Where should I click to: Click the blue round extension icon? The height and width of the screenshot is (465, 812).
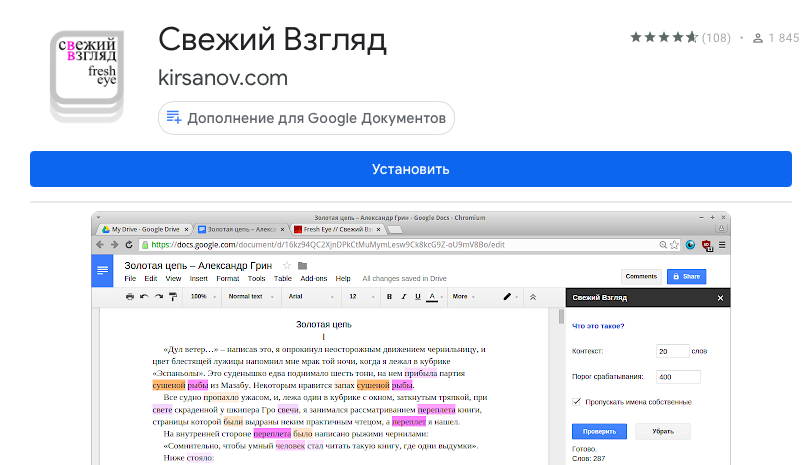click(x=690, y=245)
